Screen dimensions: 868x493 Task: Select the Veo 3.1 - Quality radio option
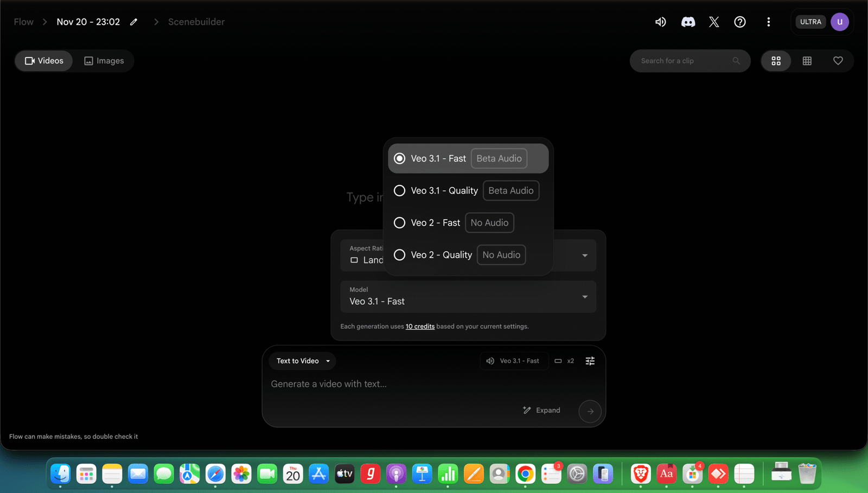(400, 191)
